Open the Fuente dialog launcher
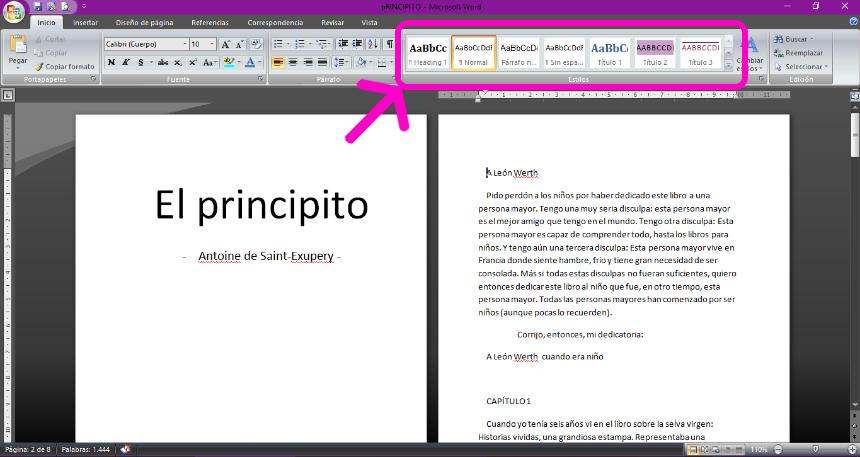860x457 pixels. pyautogui.click(x=261, y=80)
